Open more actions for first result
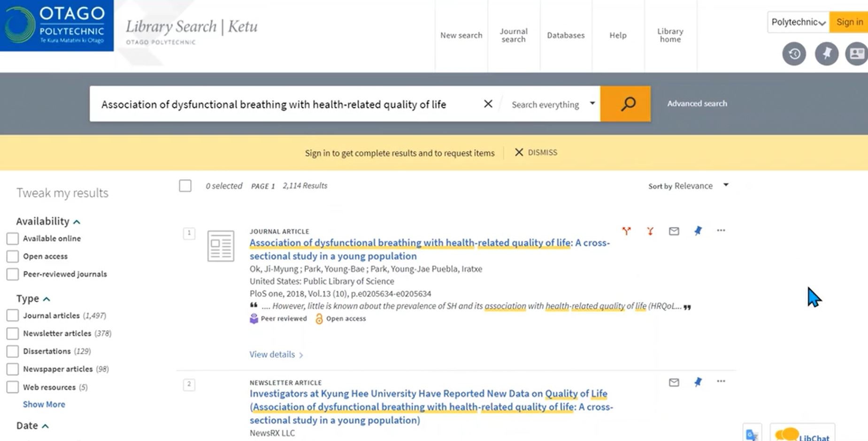 pos(721,230)
